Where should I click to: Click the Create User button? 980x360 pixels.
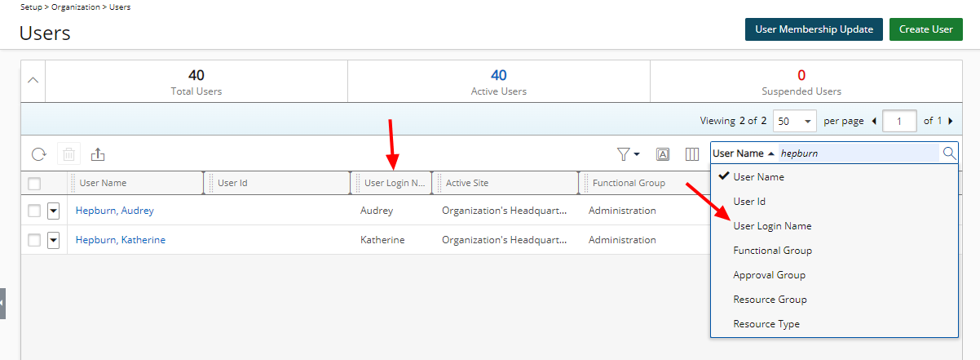(925, 29)
